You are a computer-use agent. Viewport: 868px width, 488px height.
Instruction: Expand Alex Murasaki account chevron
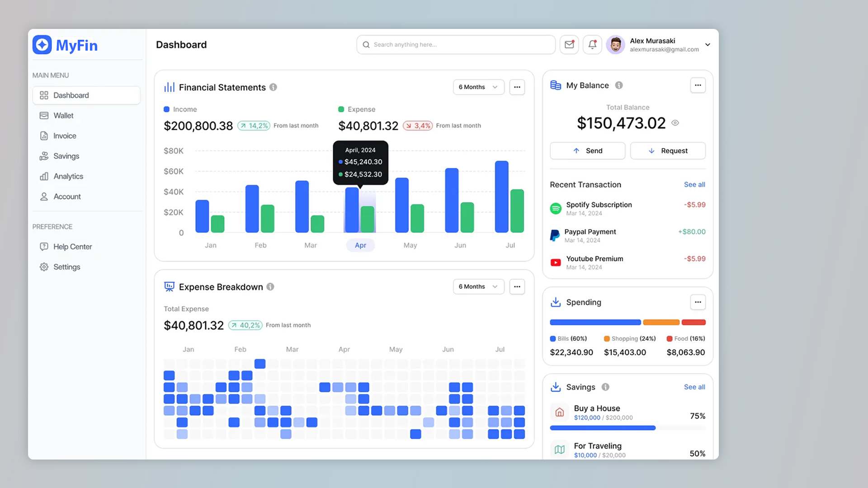pos(708,45)
